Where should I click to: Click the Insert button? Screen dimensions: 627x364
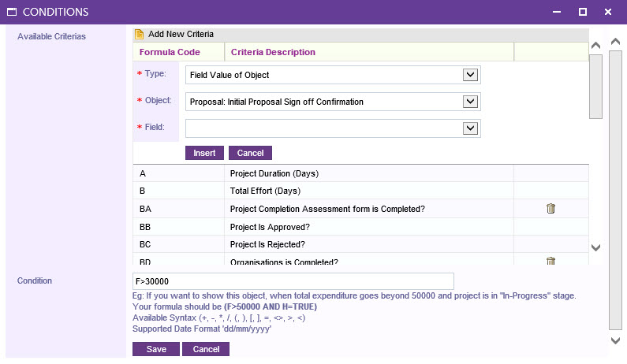[x=204, y=153]
